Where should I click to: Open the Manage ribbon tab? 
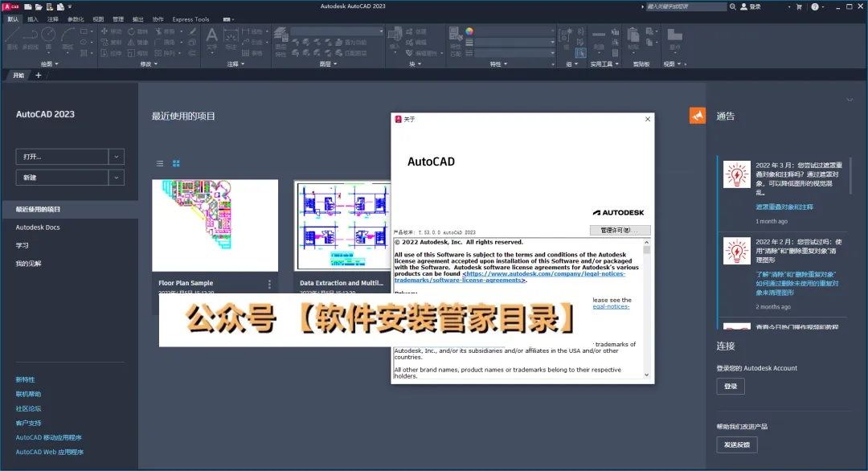[118, 19]
